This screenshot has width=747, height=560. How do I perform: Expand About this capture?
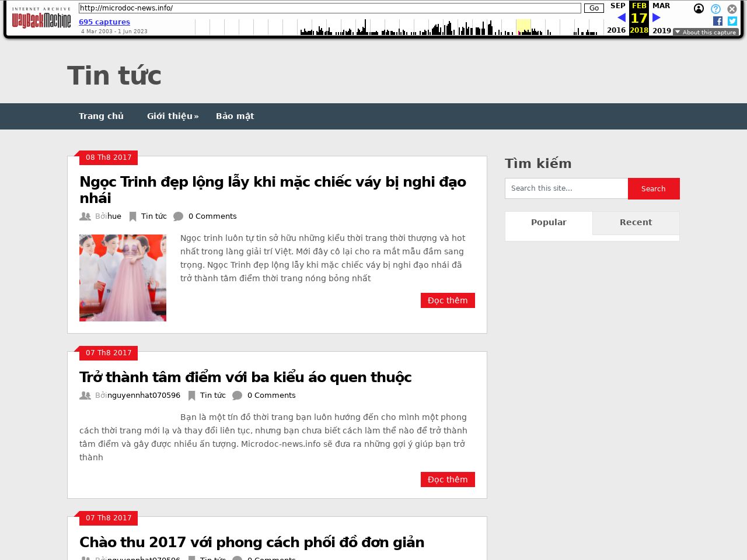pos(706,32)
